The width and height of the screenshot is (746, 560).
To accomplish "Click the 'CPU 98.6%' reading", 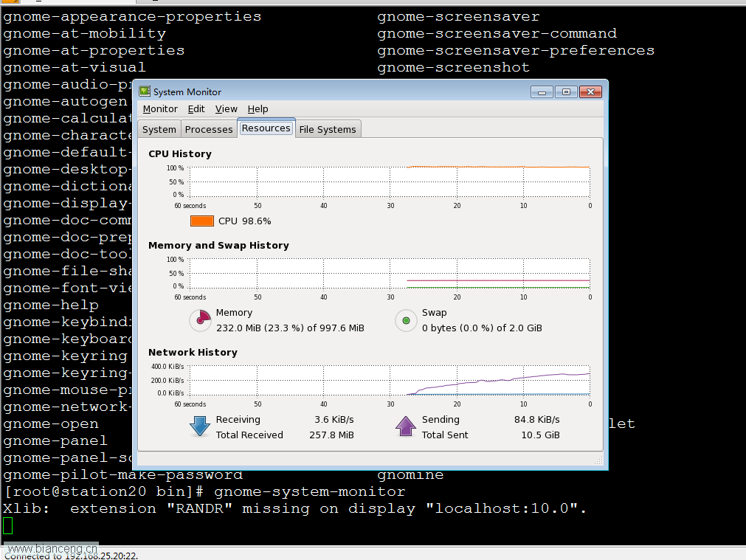I will (244, 221).
